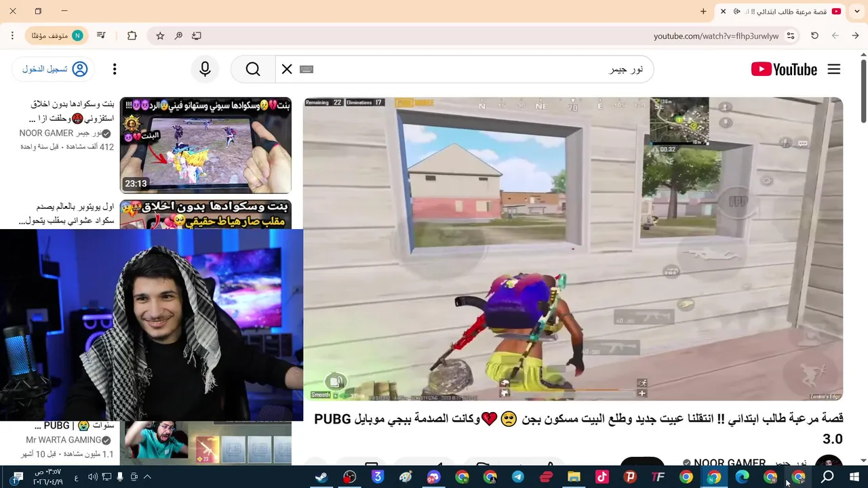Screen dimensions: 868x488
Task: Open the tab search dropdown chevron
Action: click(856, 12)
